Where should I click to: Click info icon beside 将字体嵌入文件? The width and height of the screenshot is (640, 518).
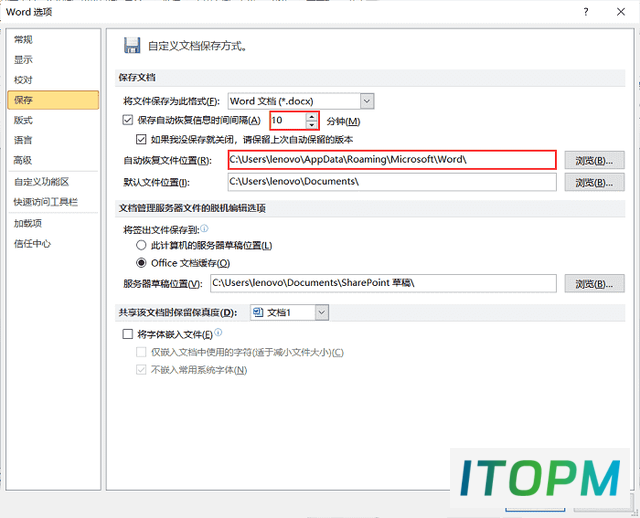[x=218, y=332]
